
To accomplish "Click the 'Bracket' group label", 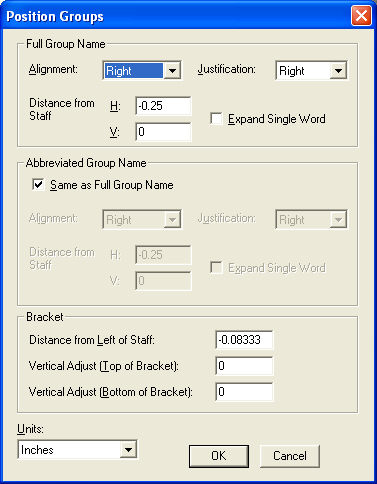I will point(45,317).
